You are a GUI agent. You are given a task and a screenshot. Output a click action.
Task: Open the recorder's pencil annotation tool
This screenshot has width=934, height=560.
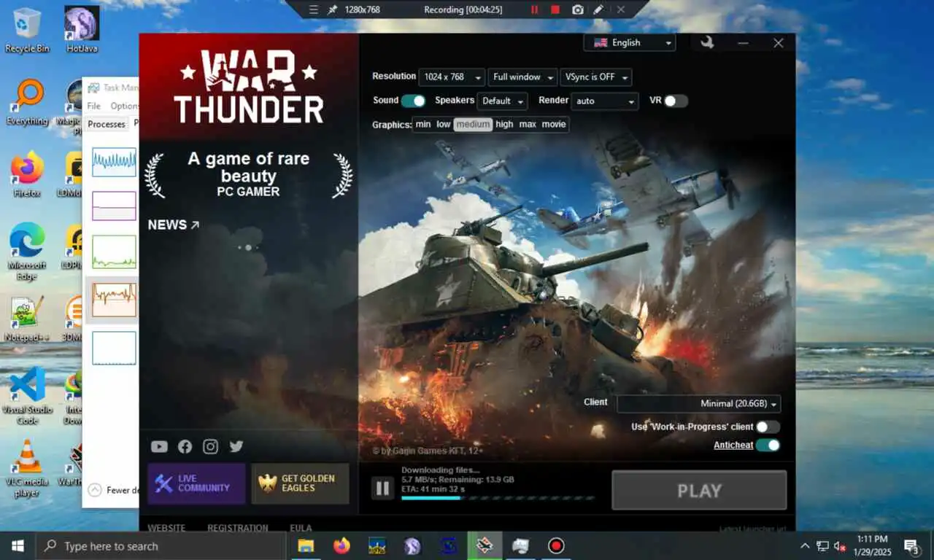(598, 9)
